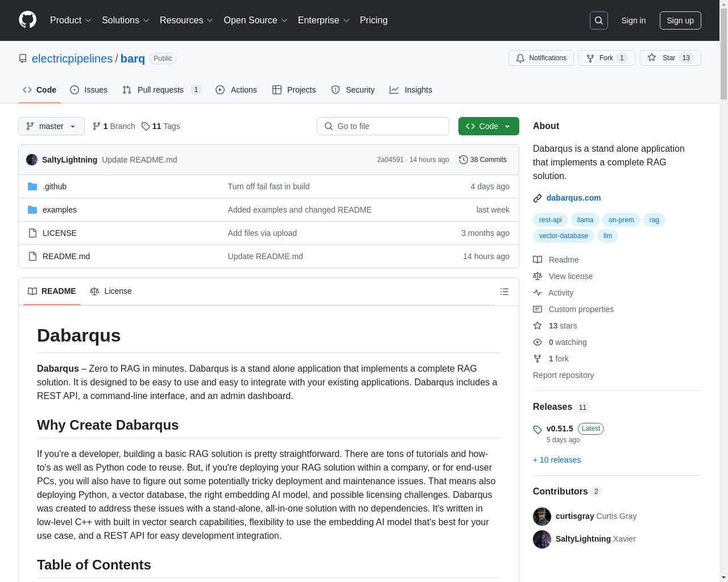728x582 pixels.
Task: Click the on-prem topic tag
Action: pyautogui.click(x=621, y=220)
